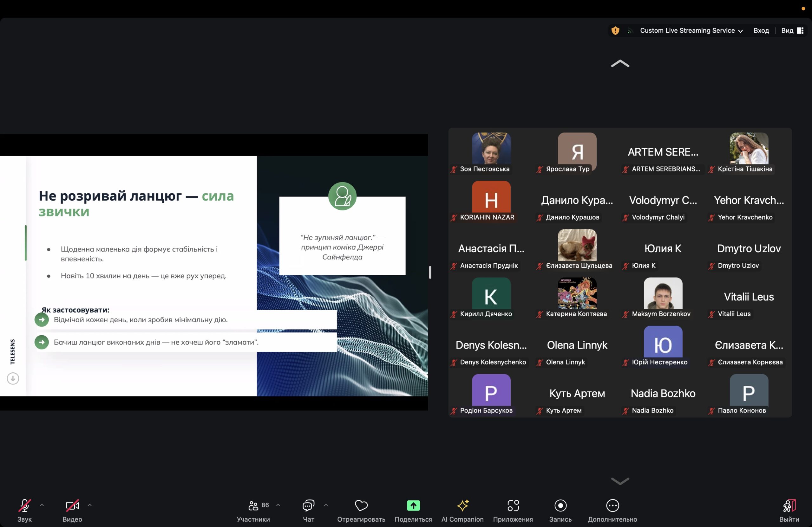Click the orange security shield icon
Screen dimensions: 812x527
point(615,31)
